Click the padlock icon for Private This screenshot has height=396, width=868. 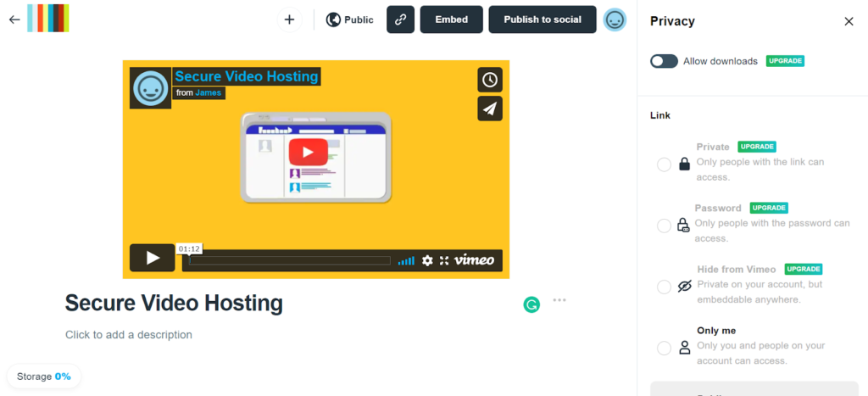click(685, 164)
